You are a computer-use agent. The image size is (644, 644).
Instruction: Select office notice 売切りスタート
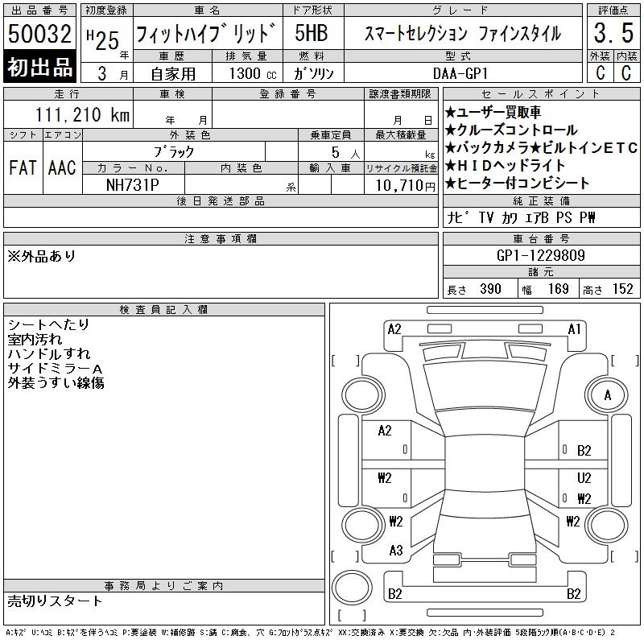55,601
